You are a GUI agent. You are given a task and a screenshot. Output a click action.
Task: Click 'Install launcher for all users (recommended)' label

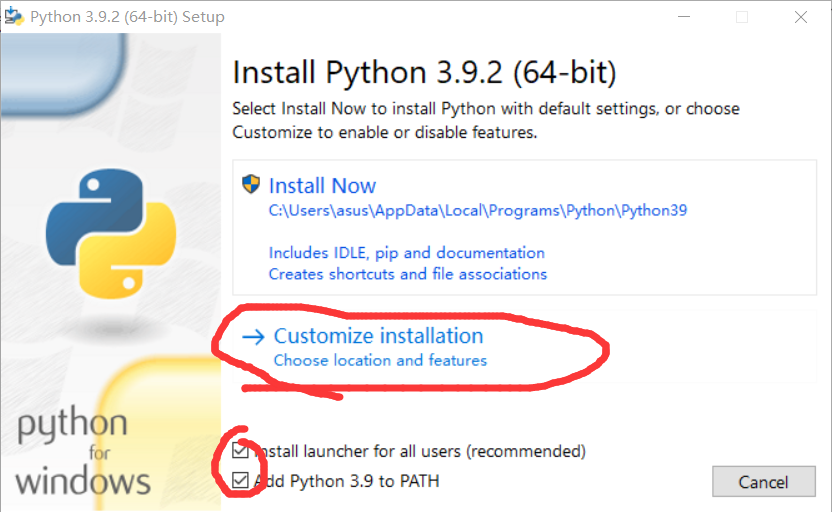click(x=420, y=452)
